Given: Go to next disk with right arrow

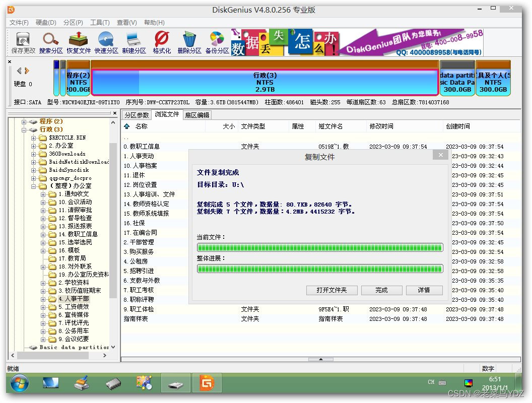Looking at the screenshot, I should point(27,71).
